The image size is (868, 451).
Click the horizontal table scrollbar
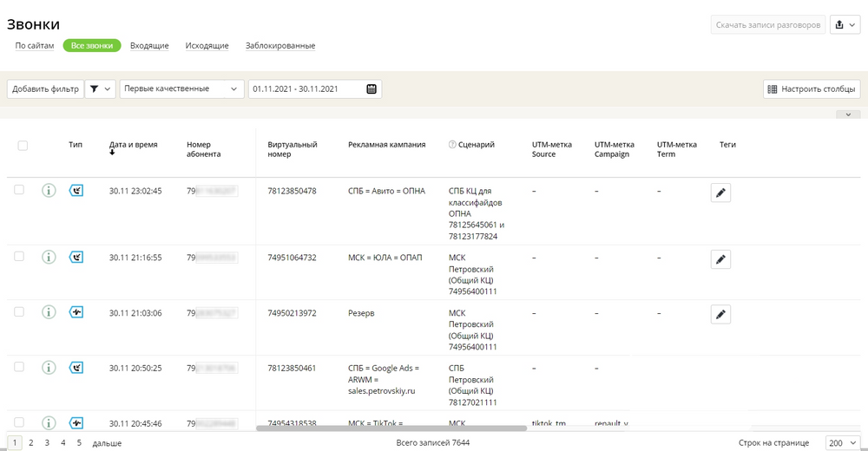click(391, 428)
